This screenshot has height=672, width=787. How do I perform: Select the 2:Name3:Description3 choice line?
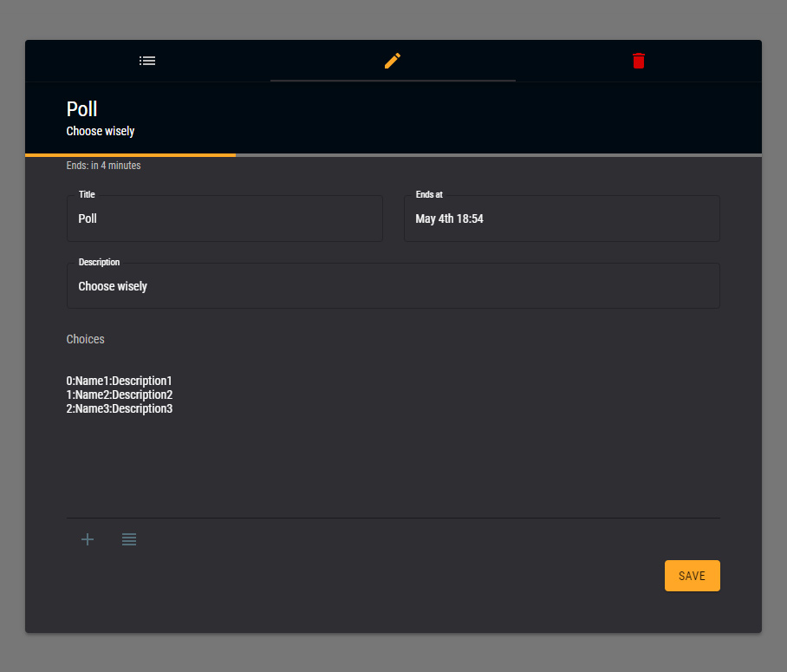click(x=120, y=408)
